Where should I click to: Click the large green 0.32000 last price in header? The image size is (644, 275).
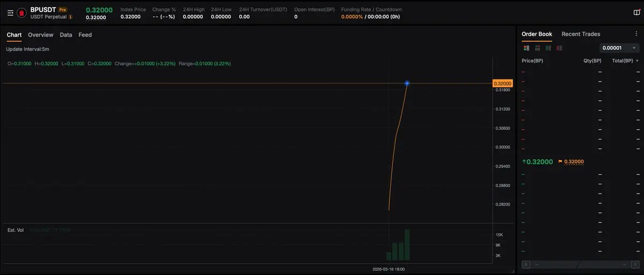(x=99, y=10)
